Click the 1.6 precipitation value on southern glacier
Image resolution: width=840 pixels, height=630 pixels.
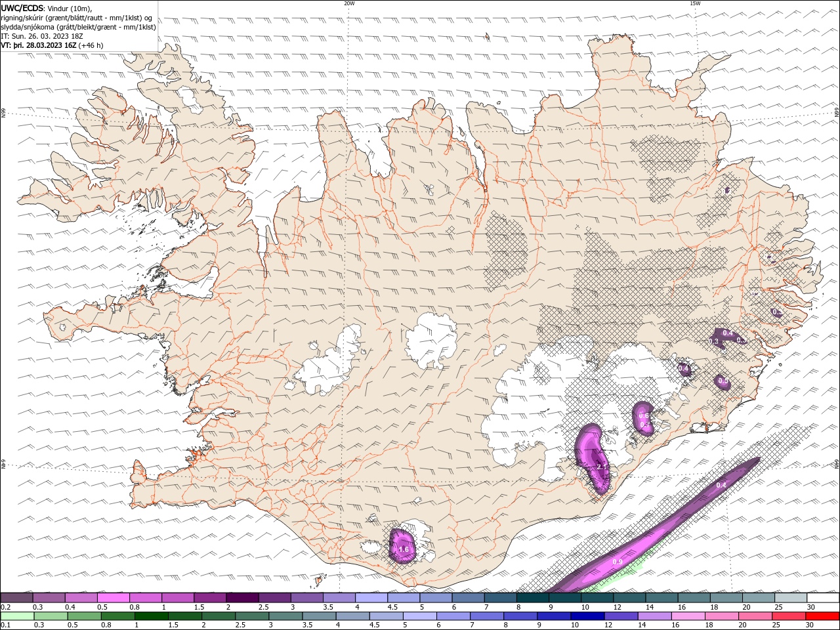coord(404,549)
